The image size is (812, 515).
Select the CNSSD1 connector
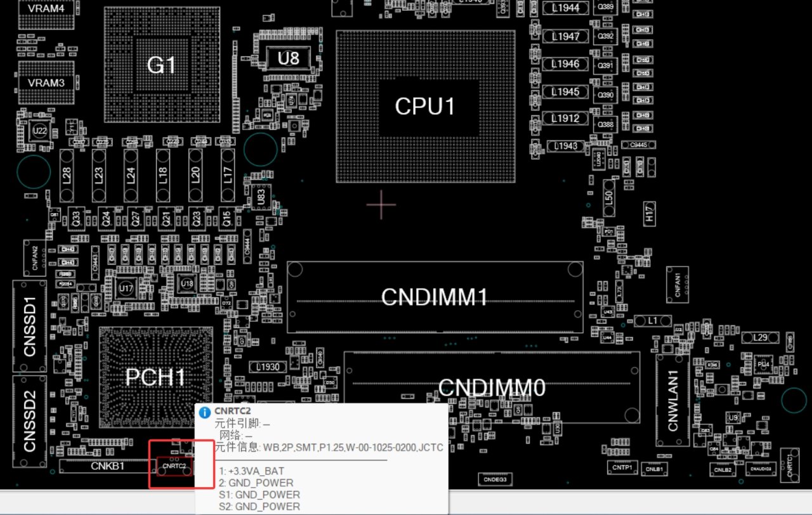(x=30, y=326)
